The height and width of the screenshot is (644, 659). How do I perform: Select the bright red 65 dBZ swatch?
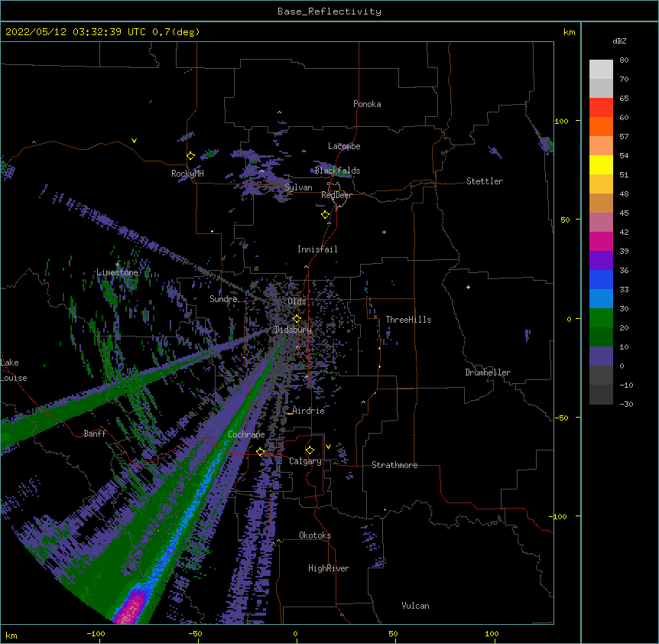pyautogui.click(x=601, y=107)
